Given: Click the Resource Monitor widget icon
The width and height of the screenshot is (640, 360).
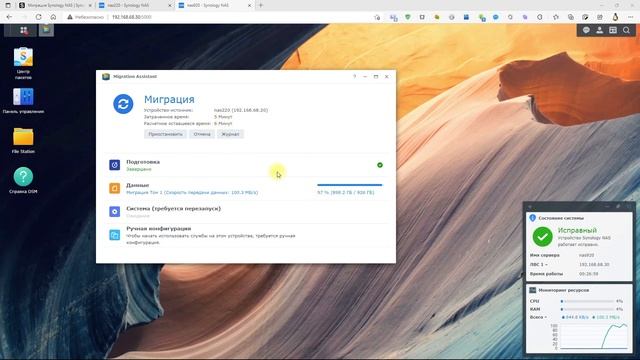Looking at the screenshot, I should pos(532,290).
